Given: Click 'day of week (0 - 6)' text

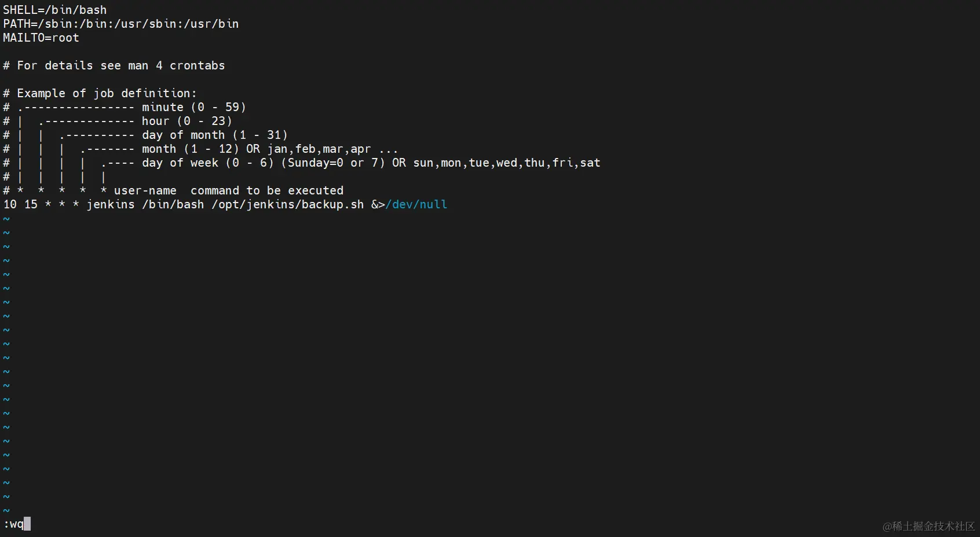Looking at the screenshot, I should [x=208, y=163].
